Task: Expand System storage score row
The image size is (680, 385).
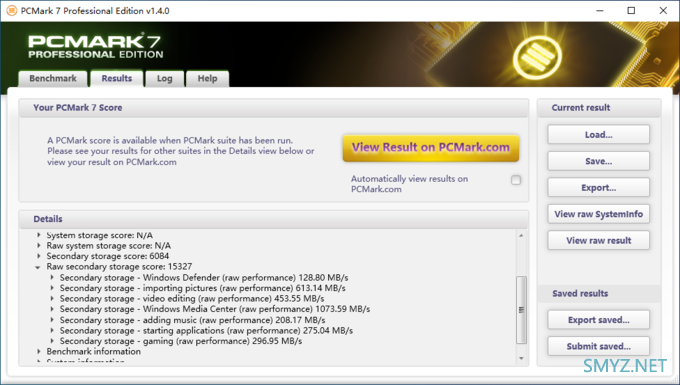Action: click(x=39, y=235)
